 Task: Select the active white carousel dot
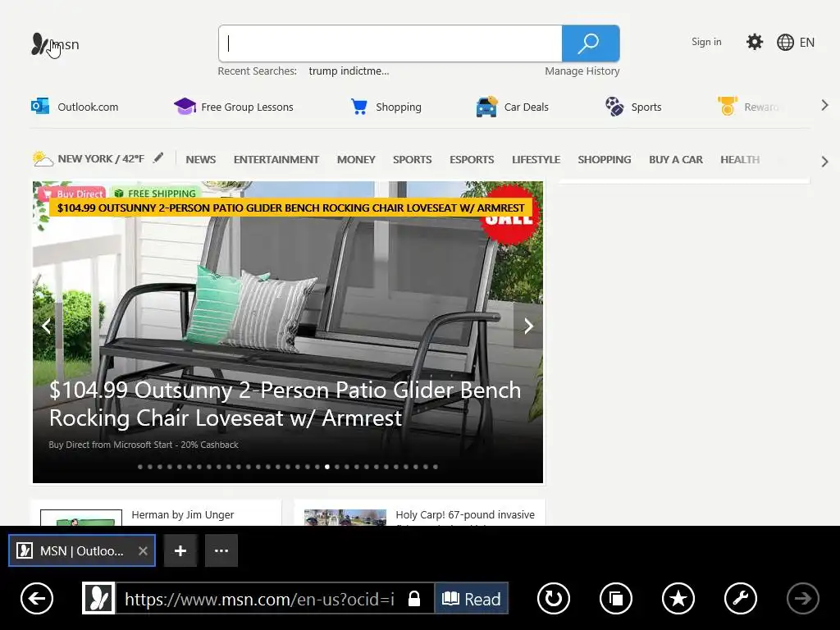click(327, 467)
